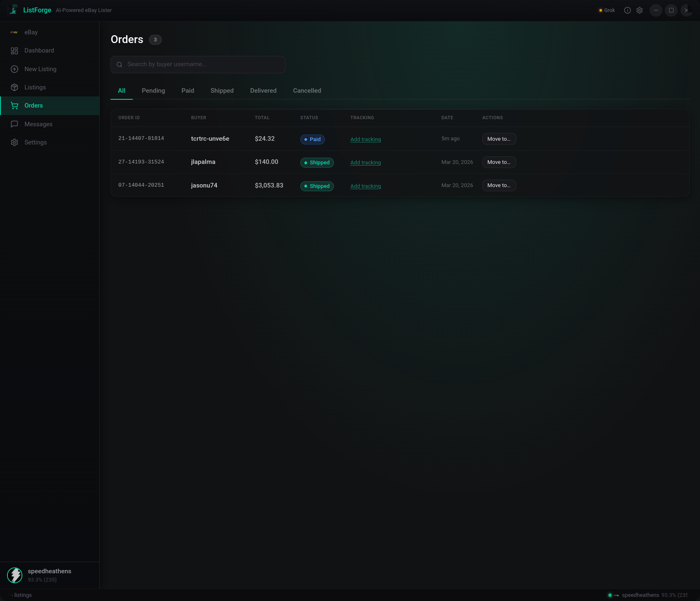The image size is (700, 601).
Task: Open Move to dropdown for jlapalma
Action: 499,162
